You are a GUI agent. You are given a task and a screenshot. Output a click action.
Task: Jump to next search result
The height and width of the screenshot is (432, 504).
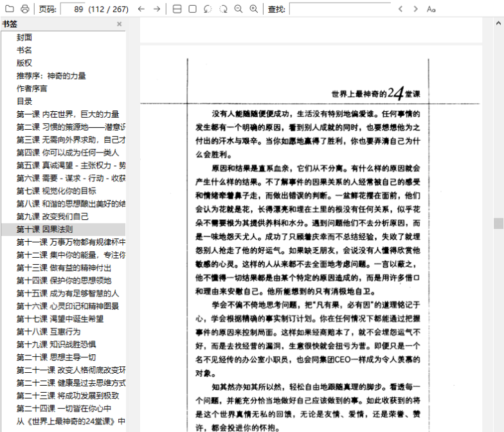coord(416,9)
